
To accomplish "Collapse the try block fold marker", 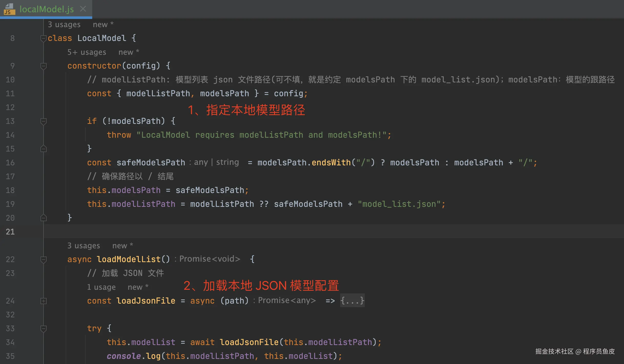I will (43, 329).
